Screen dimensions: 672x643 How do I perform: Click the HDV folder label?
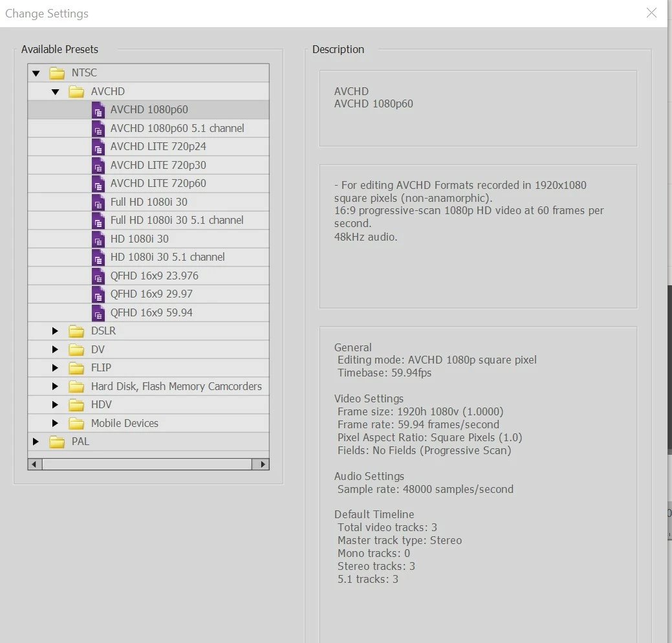pos(101,405)
